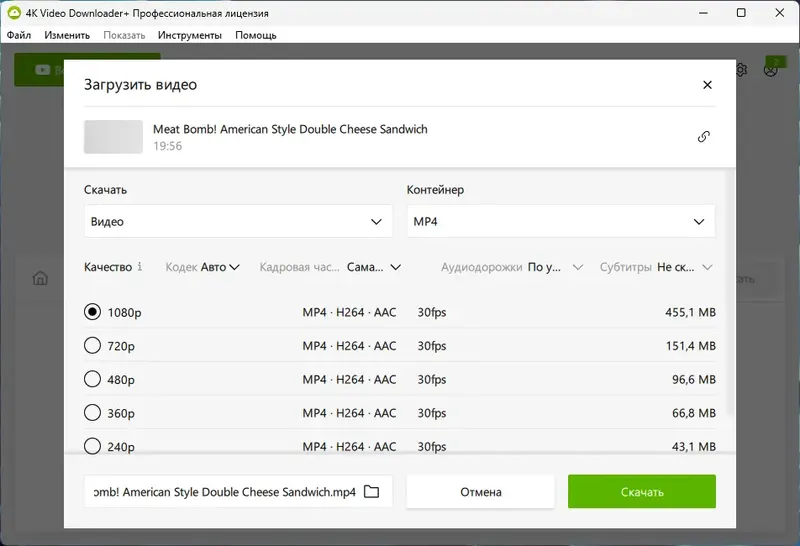Click the account smiley icon at top right
Viewport: 800px width, 546px height.
[x=771, y=70]
